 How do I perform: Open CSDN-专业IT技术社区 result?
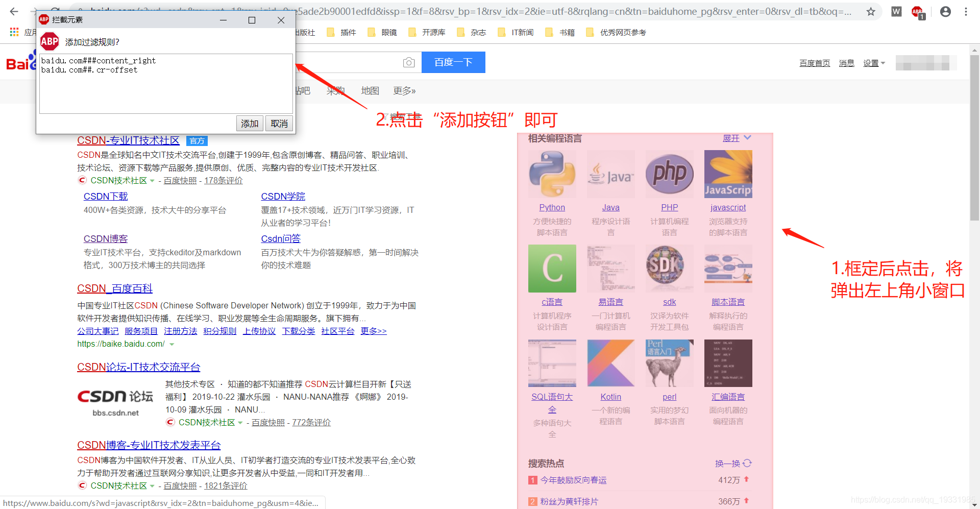tap(128, 140)
